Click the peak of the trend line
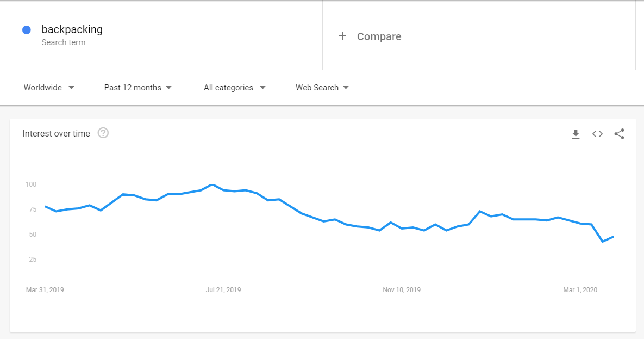Viewport: 644px width, 339px height. click(212, 184)
